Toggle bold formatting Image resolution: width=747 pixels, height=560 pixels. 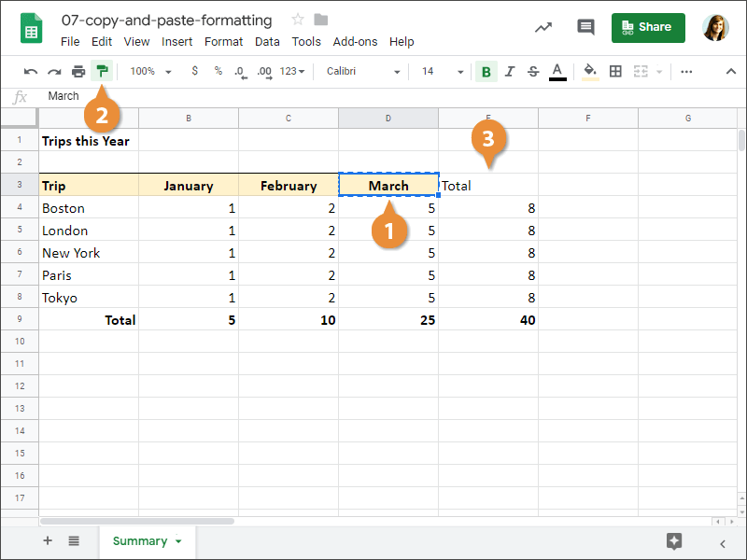(x=486, y=71)
